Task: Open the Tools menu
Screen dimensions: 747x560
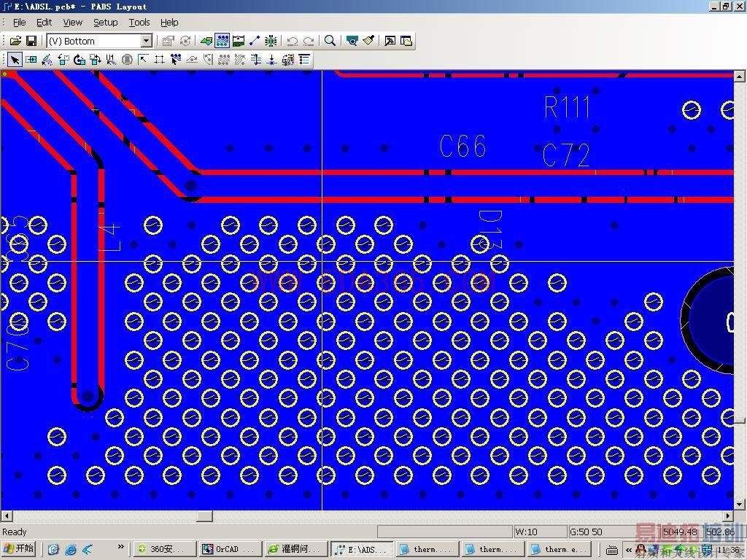Action: click(x=139, y=23)
